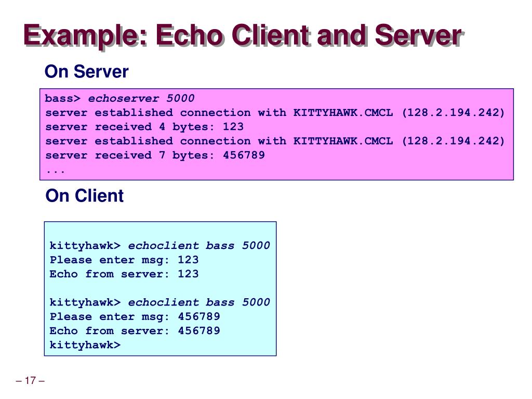532x399 pixels.
Task: Click "Echo from server: 123" line
Action: [124, 274]
